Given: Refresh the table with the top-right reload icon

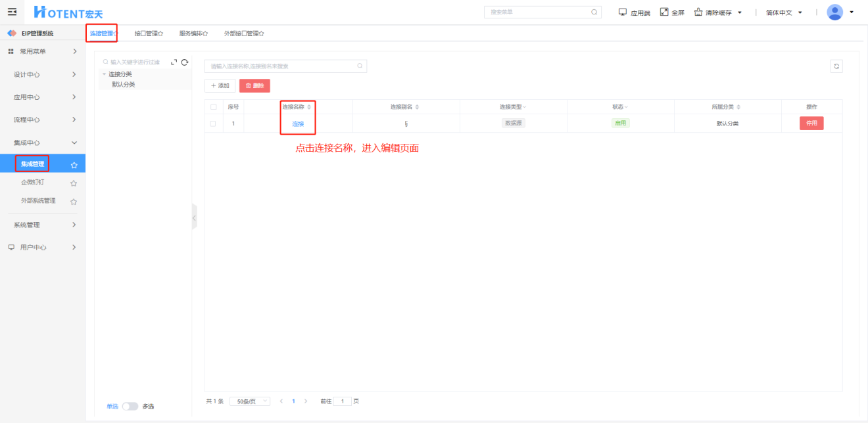Looking at the screenshot, I should pos(836,66).
